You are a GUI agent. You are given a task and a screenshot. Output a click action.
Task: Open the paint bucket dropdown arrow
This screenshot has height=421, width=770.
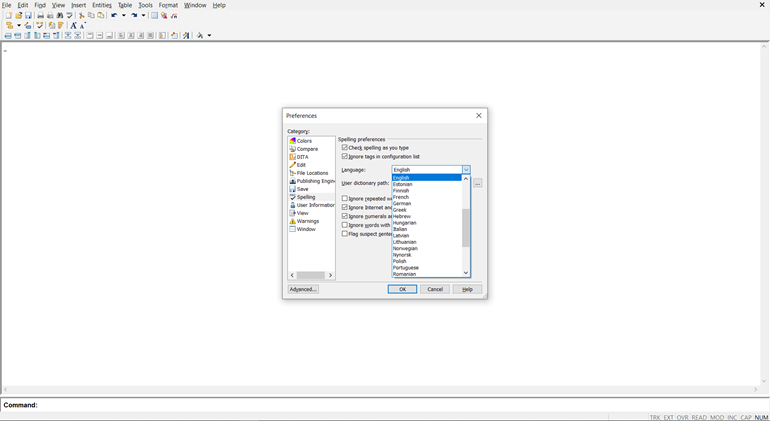pos(209,35)
